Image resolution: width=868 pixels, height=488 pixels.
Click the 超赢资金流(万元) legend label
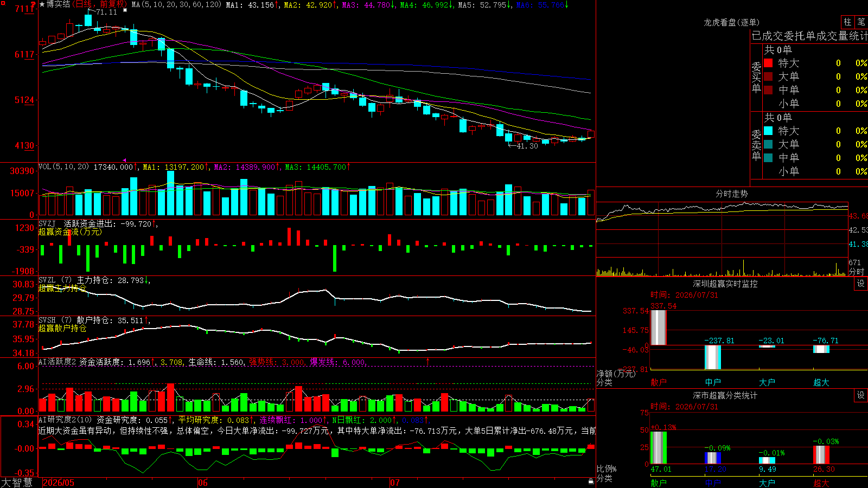(70, 232)
